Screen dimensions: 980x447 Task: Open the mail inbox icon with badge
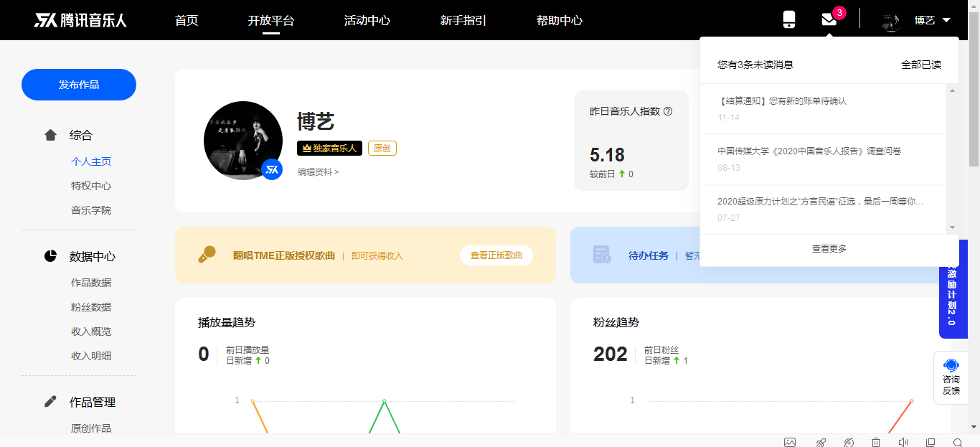tap(829, 20)
